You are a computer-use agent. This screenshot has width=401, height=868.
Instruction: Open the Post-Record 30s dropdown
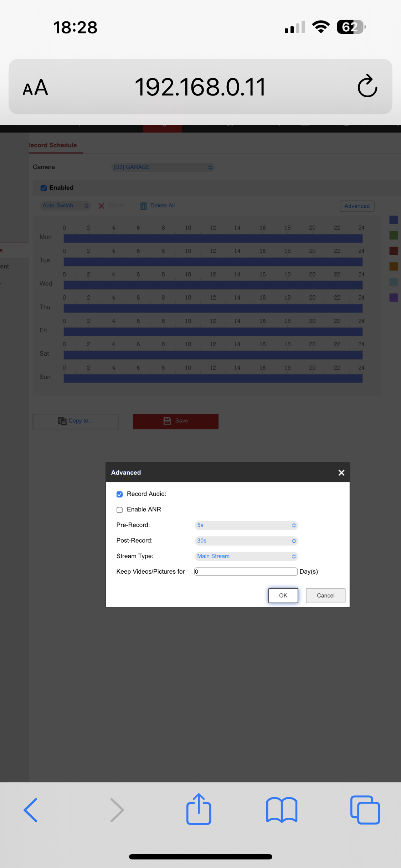246,541
